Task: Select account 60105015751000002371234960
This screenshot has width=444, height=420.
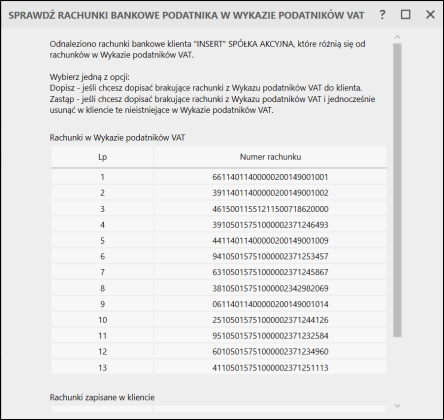Action: pyautogui.click(x=270, y=352)
